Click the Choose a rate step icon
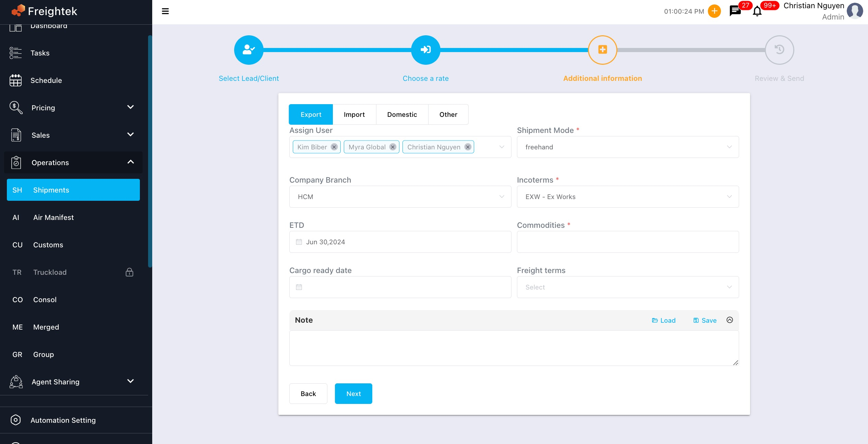868x444 pixels. point(425,50)
